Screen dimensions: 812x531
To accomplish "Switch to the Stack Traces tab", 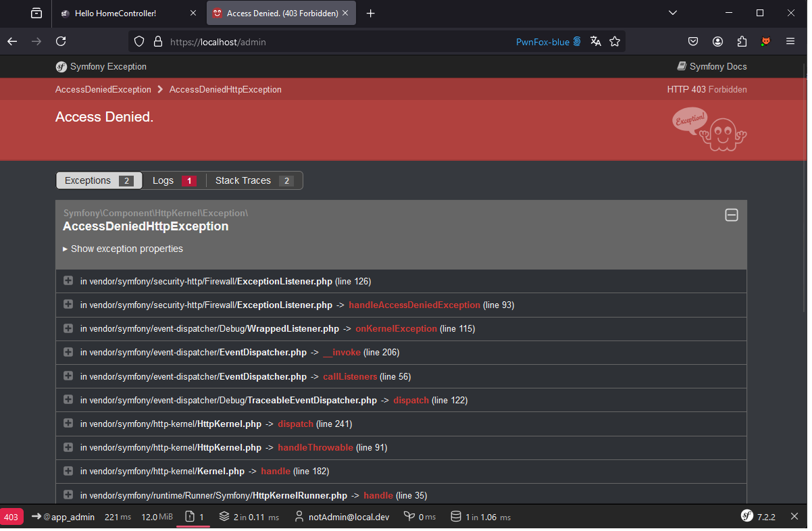I will [x=253, y=180].
